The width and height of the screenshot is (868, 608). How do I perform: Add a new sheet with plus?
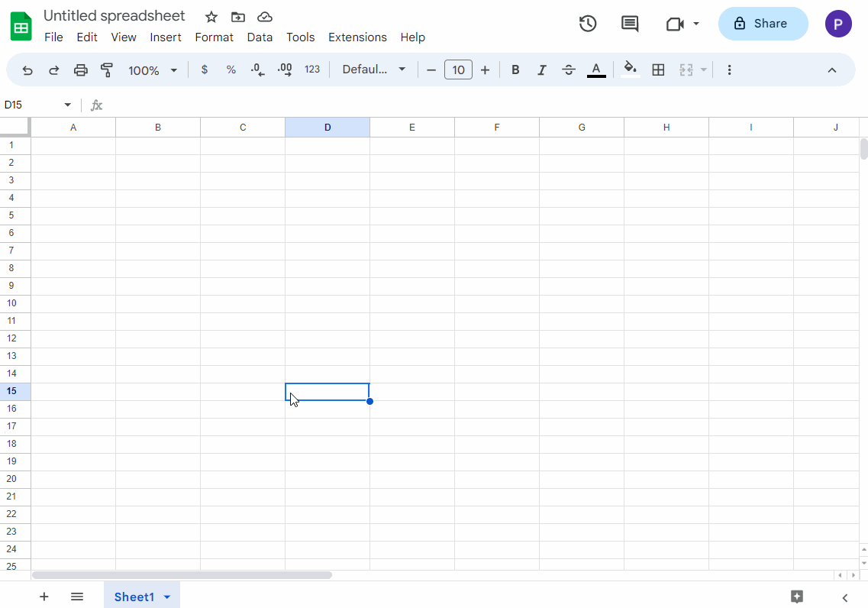pyautogui.click(x=44, y=597)
